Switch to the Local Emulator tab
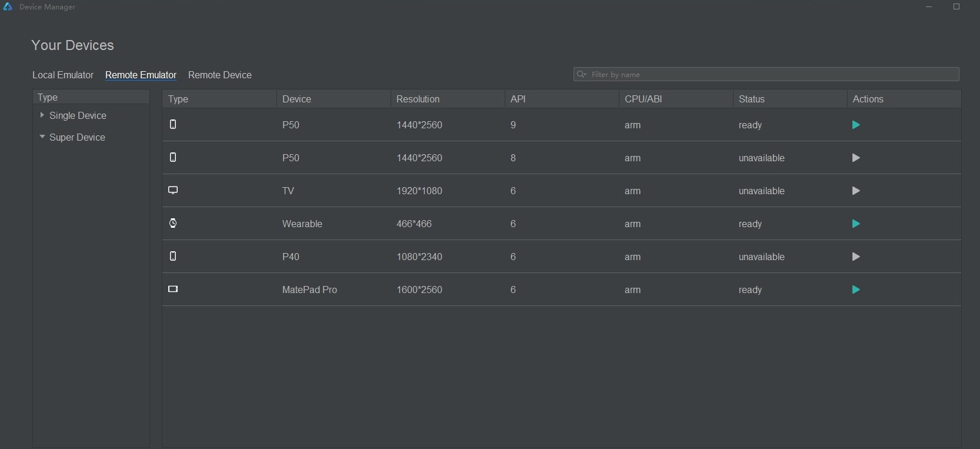This screenshot has height=449, width=980. pyautogui.click(x=63, y=75)
